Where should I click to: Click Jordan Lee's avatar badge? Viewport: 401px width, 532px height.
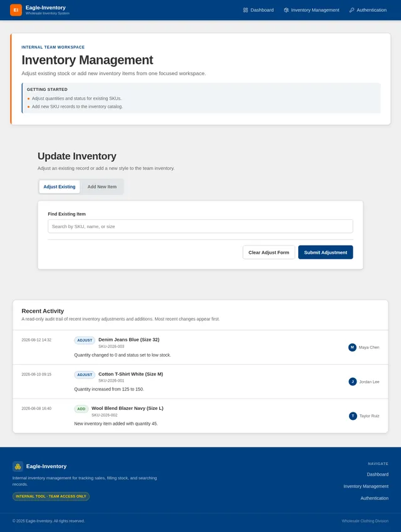(x=353, y=382)
